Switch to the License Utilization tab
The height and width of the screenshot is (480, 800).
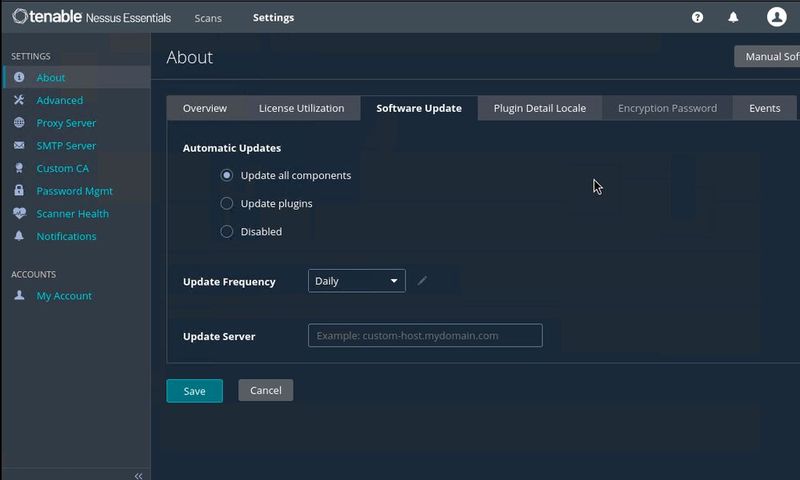click(x=302, y=108)
